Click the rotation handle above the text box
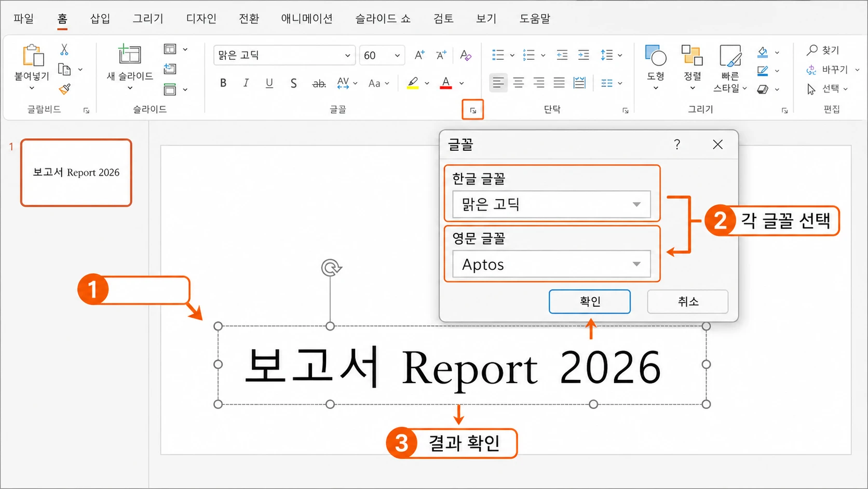868x489 pixels. 331,268
